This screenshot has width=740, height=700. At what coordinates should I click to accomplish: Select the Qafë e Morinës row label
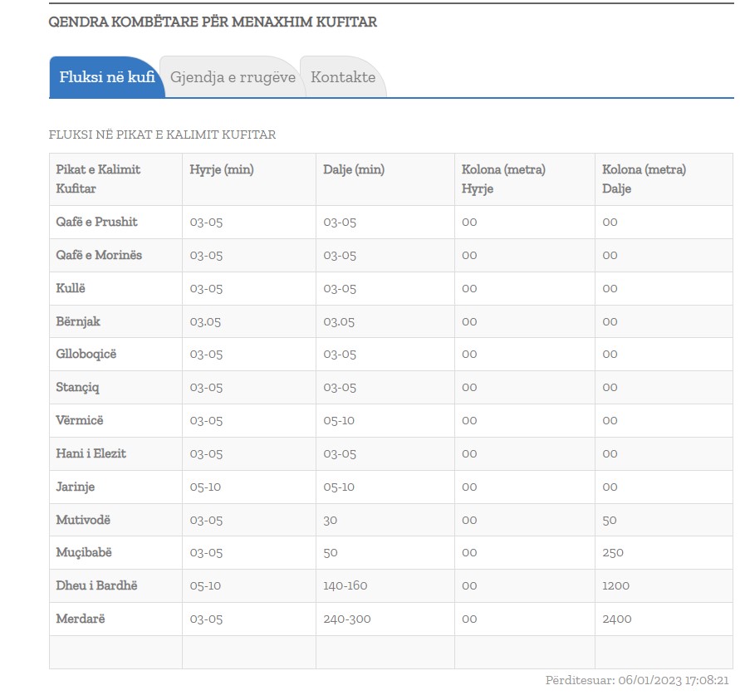99,255
